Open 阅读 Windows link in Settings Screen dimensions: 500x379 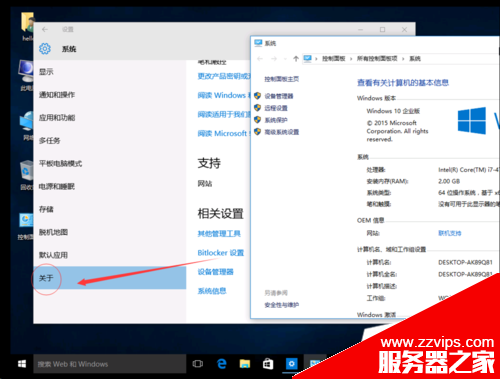click(224, 95)
